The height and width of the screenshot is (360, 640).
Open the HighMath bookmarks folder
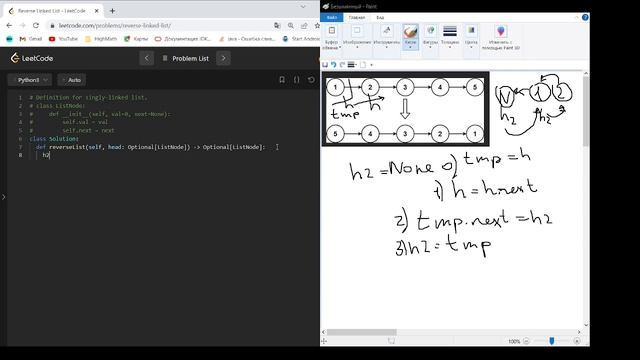pyautogui.click(x=101, y=39)
